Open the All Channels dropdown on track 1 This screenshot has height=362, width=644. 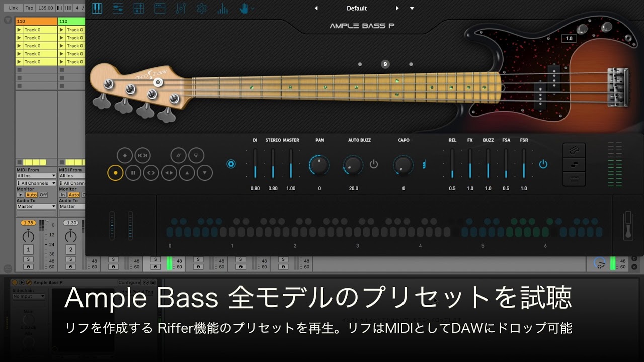[36, 184]
